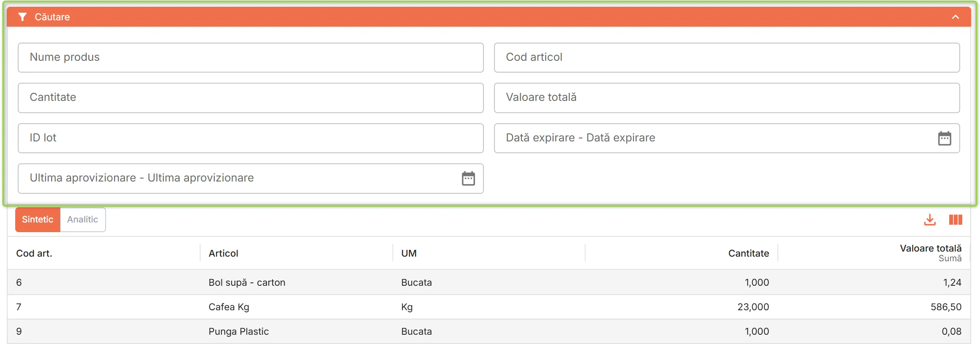
Task: Click the Valoare totală filter input
Action: point(727,98)
